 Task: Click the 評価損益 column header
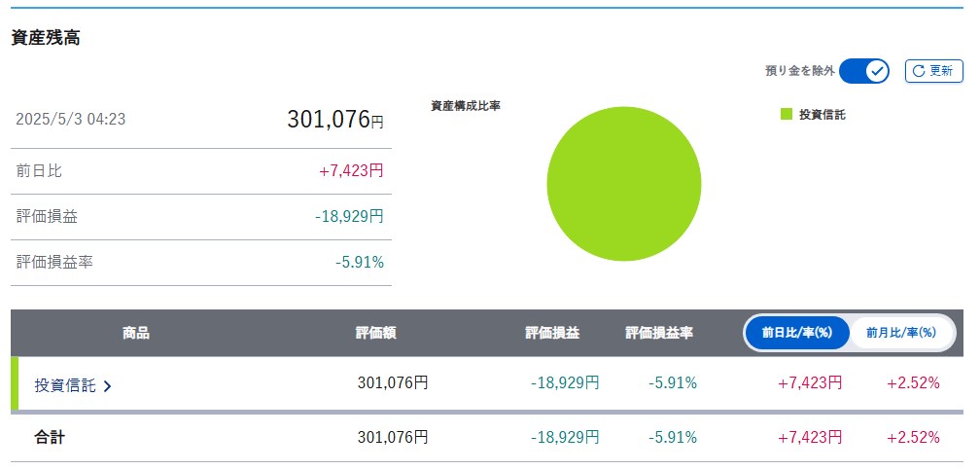(552, 334)
